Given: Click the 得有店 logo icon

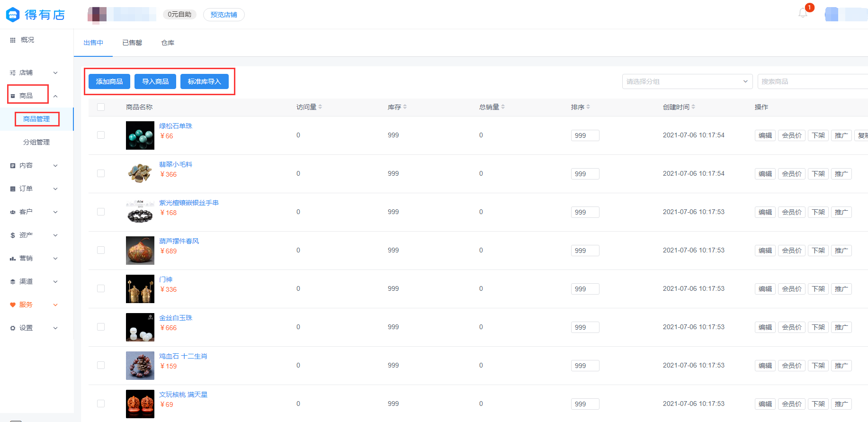Looking at the screenshot, I should coord(13,15).
